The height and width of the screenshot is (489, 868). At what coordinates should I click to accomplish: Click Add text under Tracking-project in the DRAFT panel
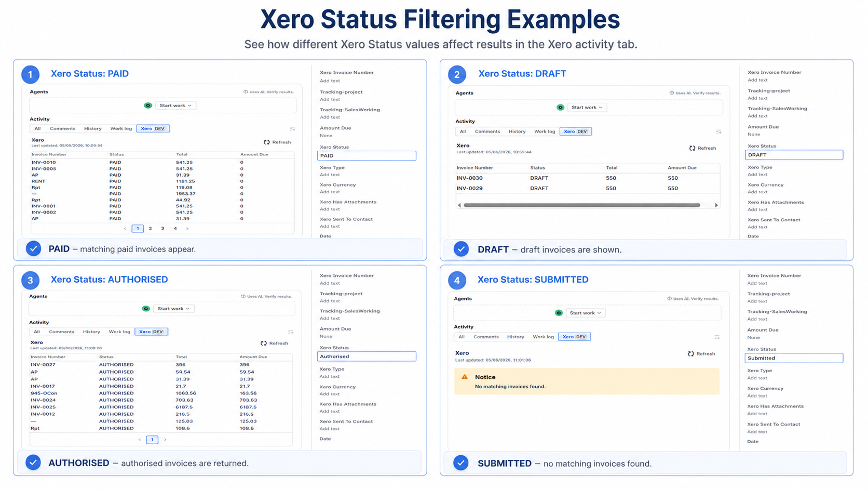click(x=757, y=98)
